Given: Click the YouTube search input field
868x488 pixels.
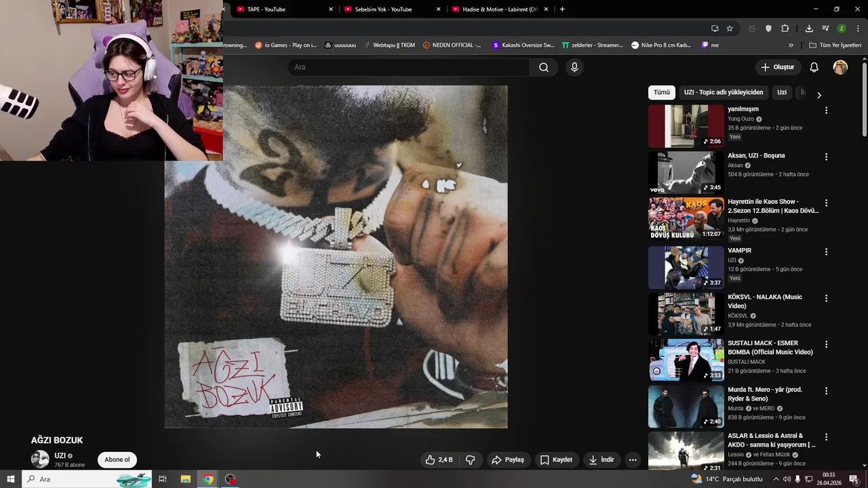Looking at the screenshot, I should [x=409, y=67].
